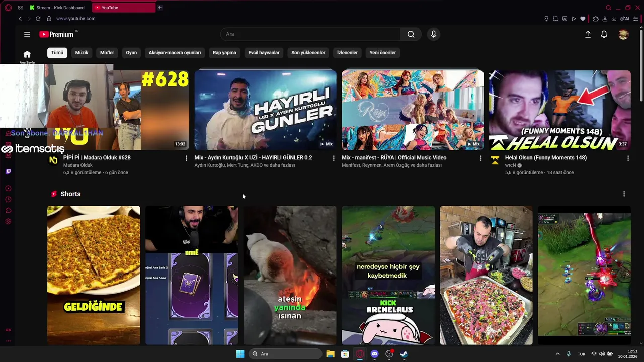Click the YouTube search input field

310,34
